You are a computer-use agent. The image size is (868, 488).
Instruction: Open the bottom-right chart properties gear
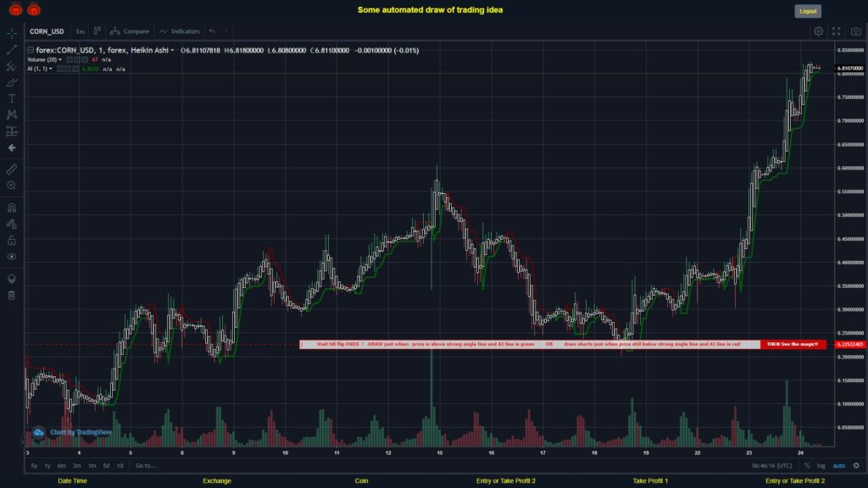(856, 466)
